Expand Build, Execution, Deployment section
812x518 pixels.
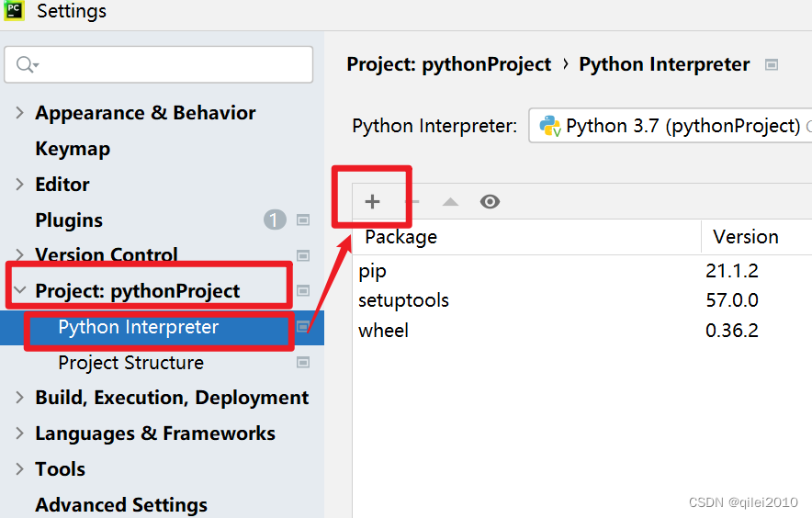point(20,398)
